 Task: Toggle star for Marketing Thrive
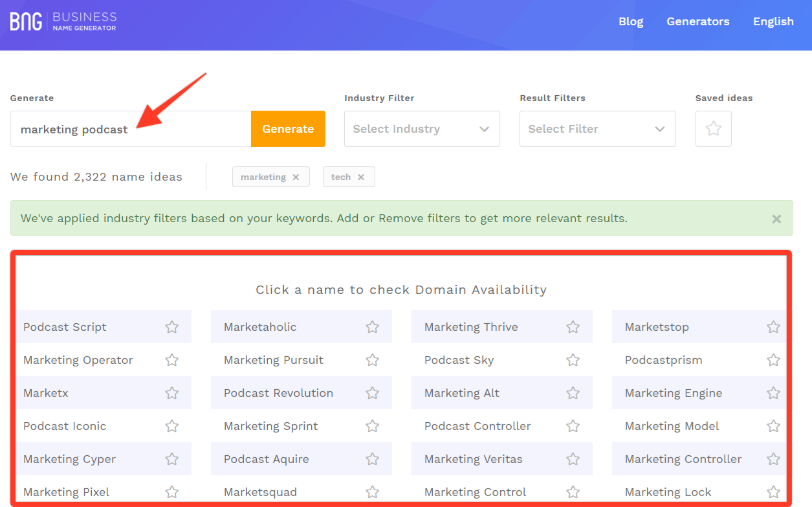573,327
